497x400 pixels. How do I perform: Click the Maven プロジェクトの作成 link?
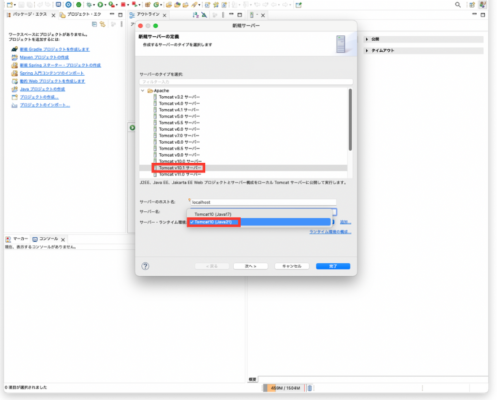point(44,57)
